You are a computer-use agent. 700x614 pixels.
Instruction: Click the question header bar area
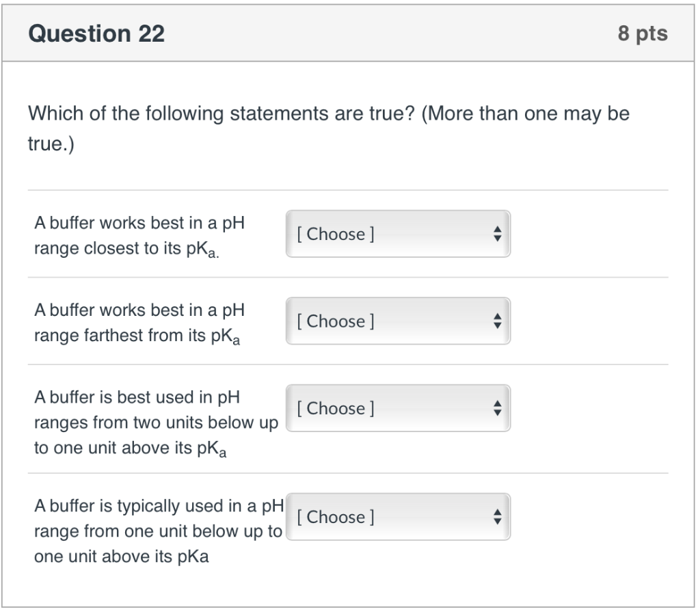(350, 34)
